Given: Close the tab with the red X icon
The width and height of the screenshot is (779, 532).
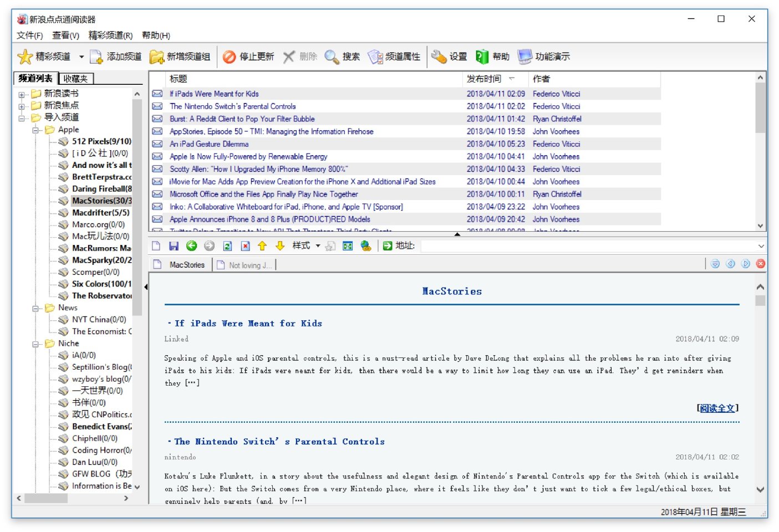Looking at the screenshot, I should (761, 264).
